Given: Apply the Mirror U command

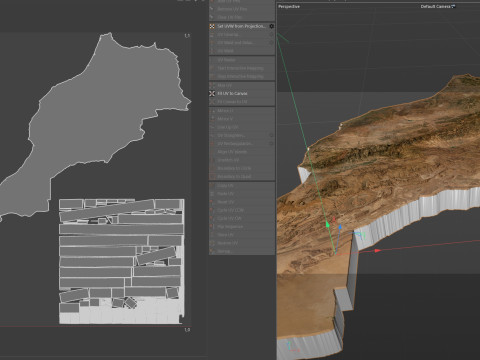Looking at the screenshot, I should click(x=242, y=111).
